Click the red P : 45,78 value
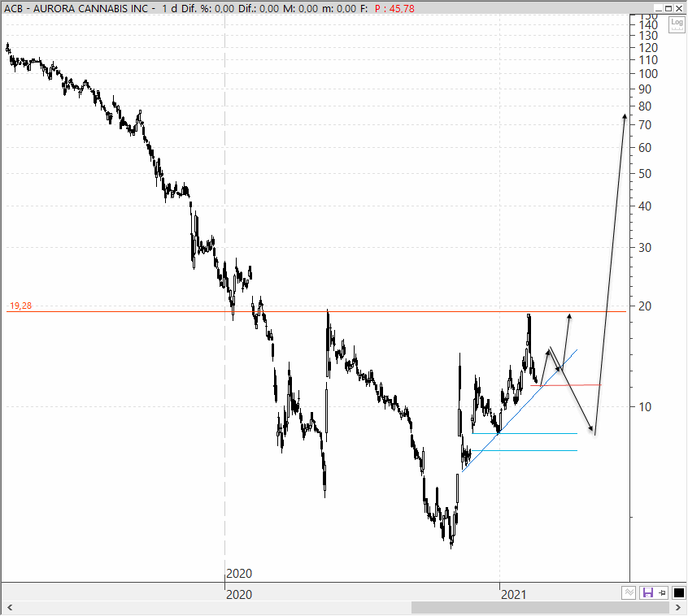688x616 pixels. click(394, 8)
